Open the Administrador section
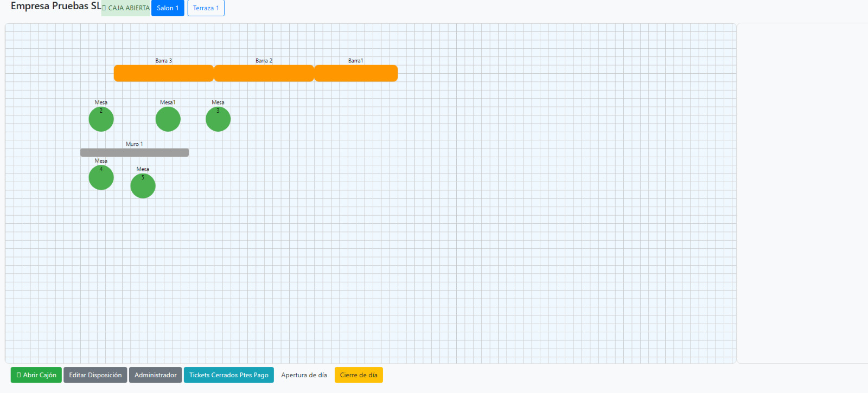 point(155,375)
